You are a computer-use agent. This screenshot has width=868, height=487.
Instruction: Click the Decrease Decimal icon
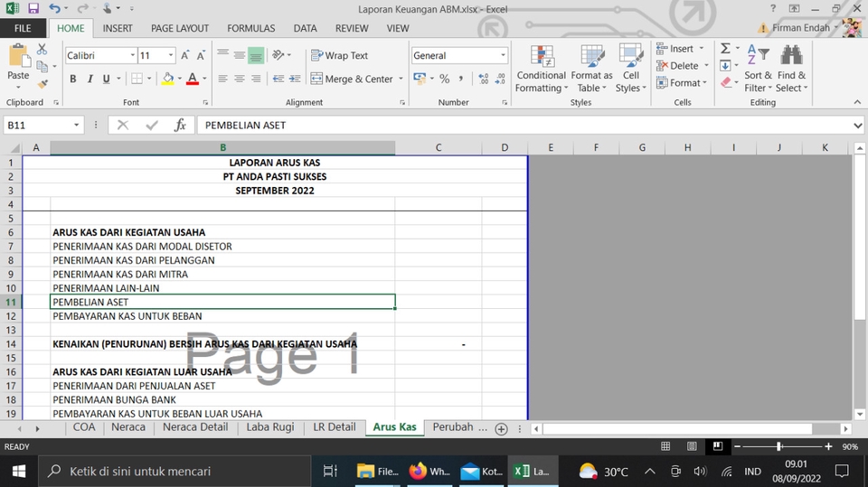click(500, 79)
